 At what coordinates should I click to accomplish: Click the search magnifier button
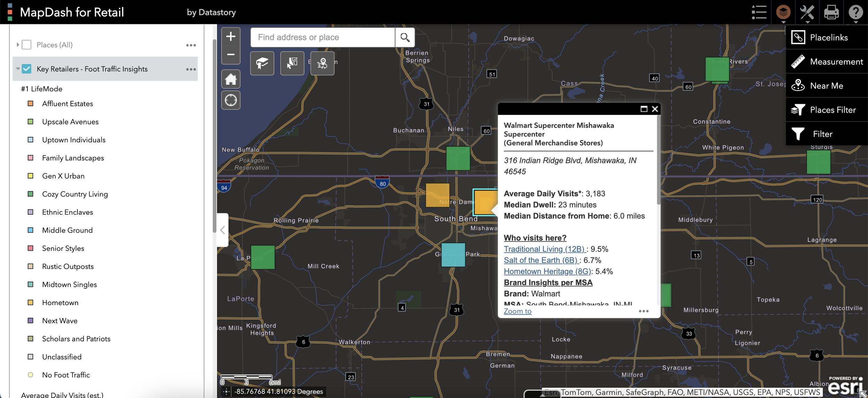[x=405, y=37]
